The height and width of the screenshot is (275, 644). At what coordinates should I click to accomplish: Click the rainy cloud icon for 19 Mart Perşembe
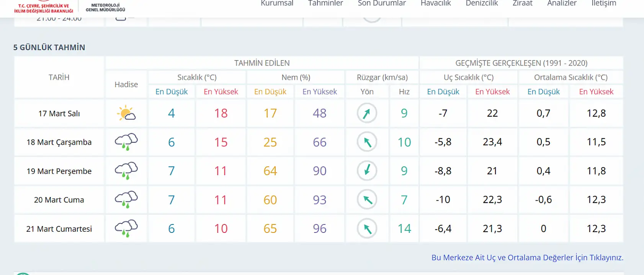[126, 171]
